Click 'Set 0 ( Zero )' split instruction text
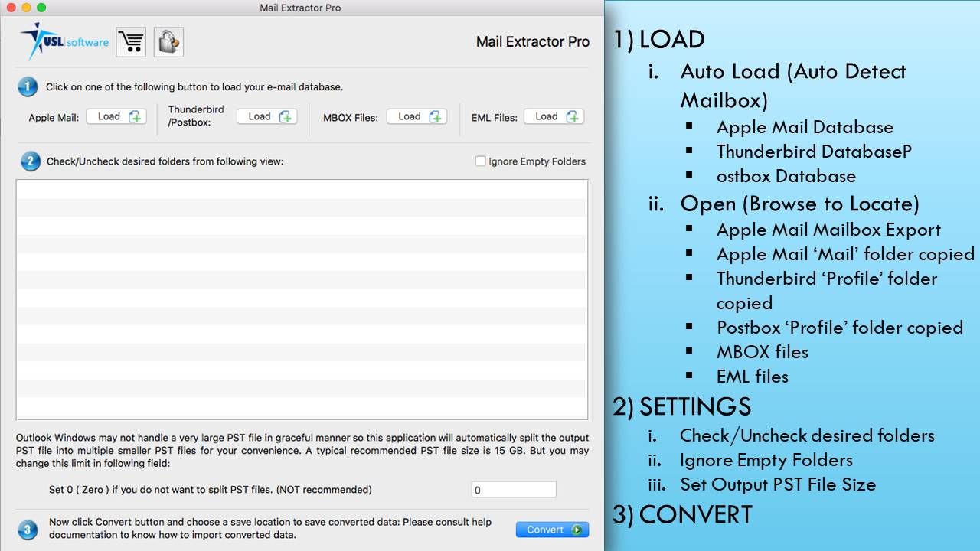 point(211,490)
